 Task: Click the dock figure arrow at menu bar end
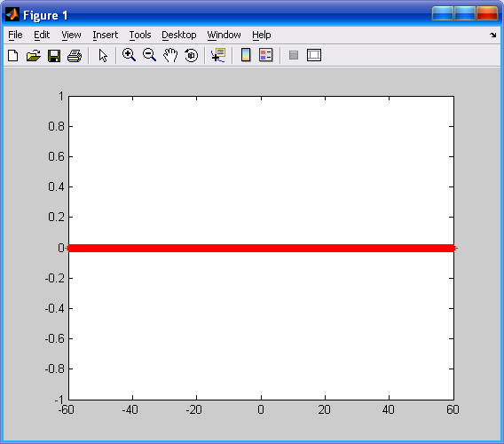point(493,35)
